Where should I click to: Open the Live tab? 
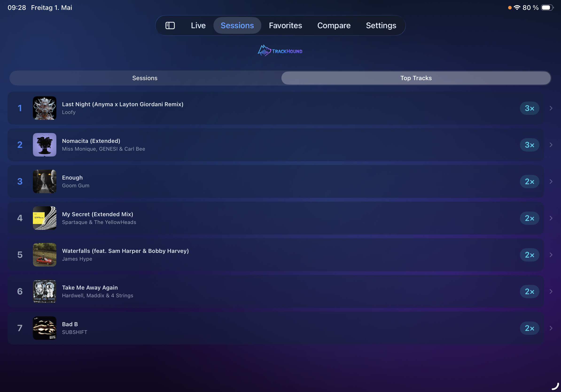198,25
